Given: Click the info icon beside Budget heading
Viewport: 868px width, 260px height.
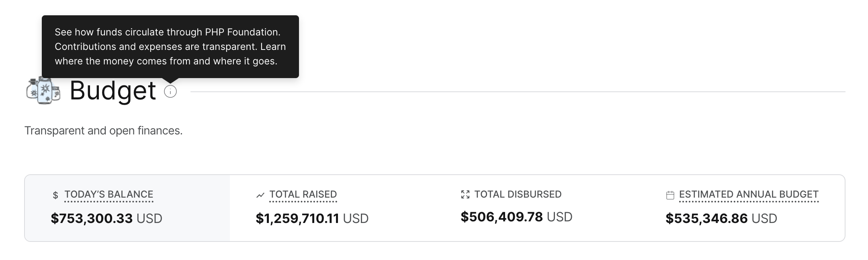Looking at the screenshot, I should point(170,92).
